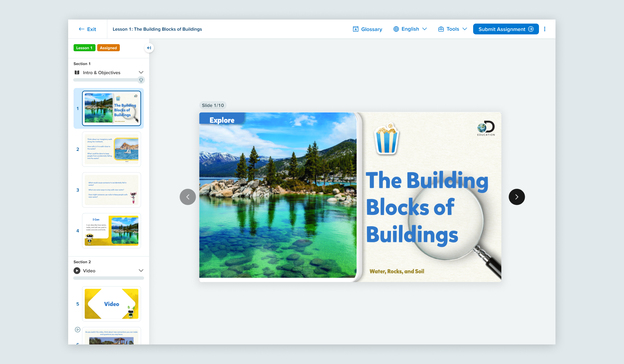Screen dimensions: 624x364
Task: Click the globe language icon
Action: coord(396,29)
